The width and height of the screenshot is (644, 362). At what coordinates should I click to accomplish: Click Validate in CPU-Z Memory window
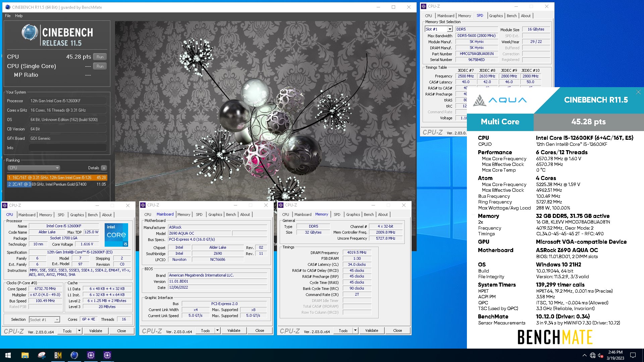point(372,330)
